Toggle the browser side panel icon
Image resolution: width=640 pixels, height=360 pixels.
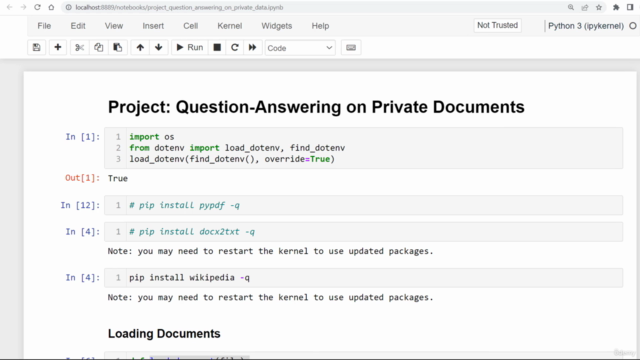coord(630,7)
